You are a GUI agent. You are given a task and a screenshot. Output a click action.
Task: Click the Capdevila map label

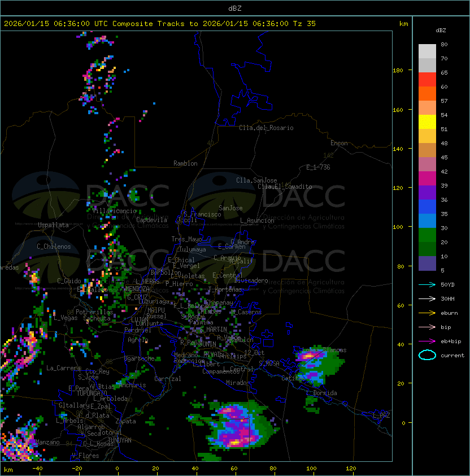pos(152,220)
